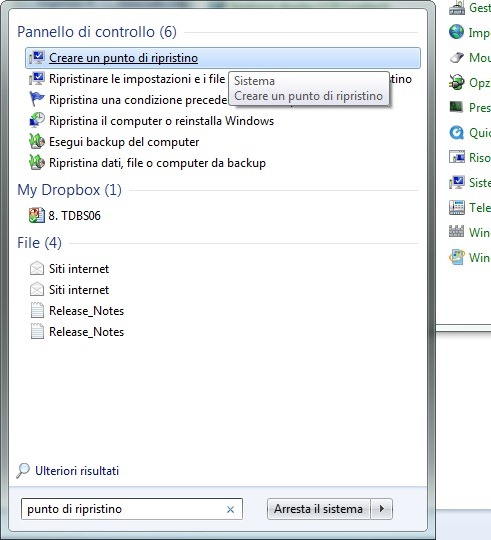The width and height of the screenshot is (491, 540).
Task: Open the first Release_Notes document icon
Action: [x=37, y=311]
